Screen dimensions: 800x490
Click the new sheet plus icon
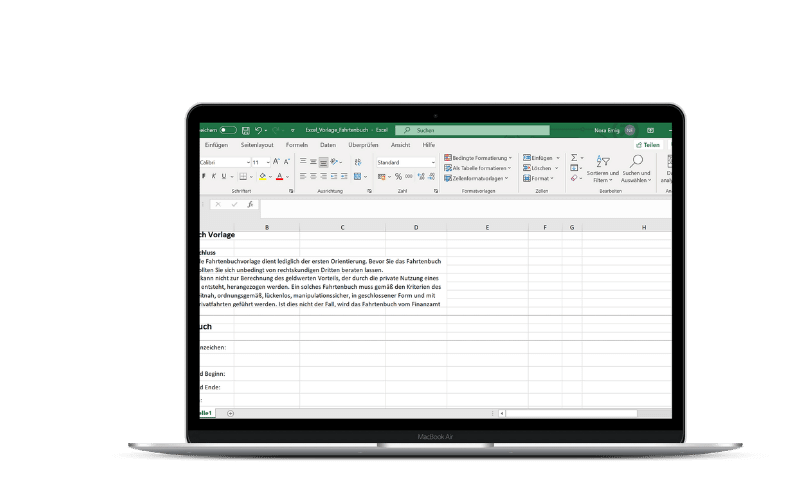point(231,413)
